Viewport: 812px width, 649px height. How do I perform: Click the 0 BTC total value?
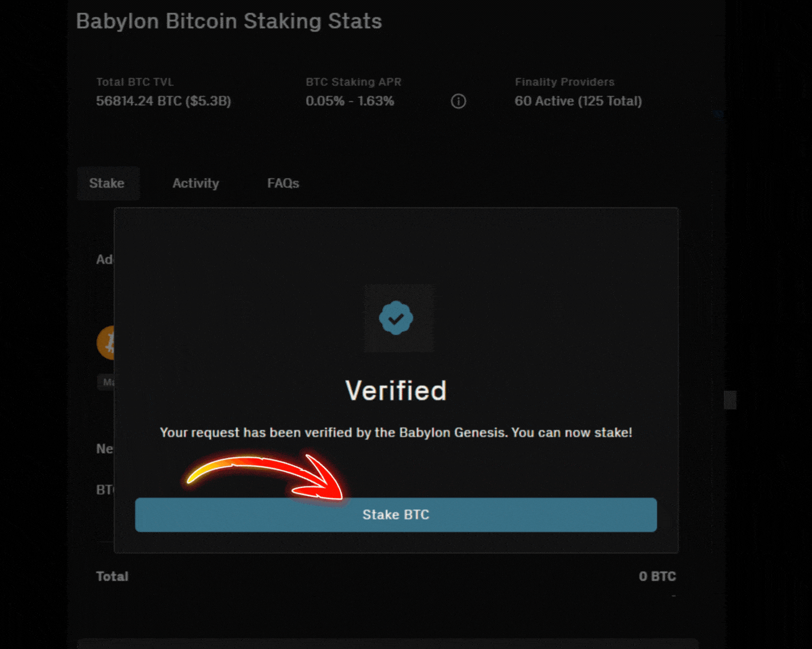657,576
